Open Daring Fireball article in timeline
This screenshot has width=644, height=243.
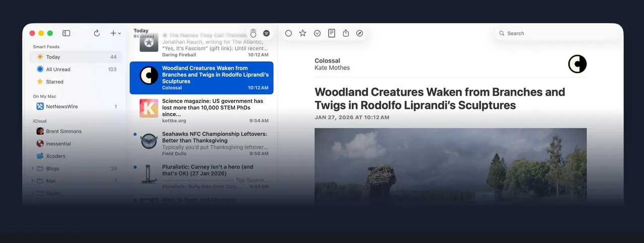(x=201, y=45)
